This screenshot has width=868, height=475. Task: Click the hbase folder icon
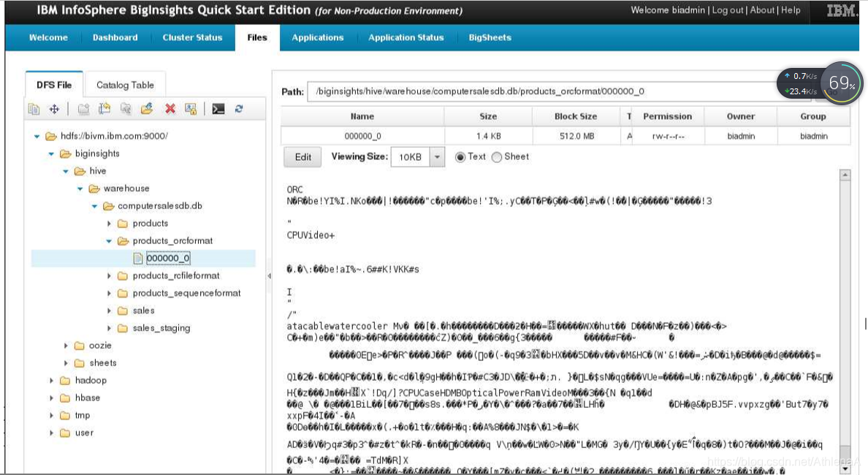(x=65, y=398)
